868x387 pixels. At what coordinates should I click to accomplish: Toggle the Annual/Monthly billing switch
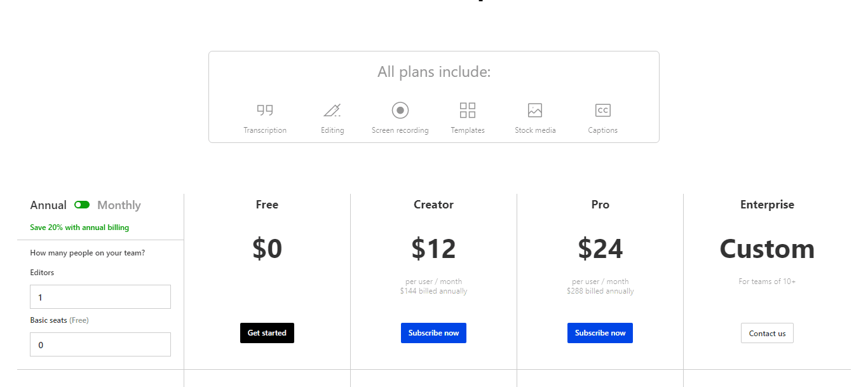82,205
